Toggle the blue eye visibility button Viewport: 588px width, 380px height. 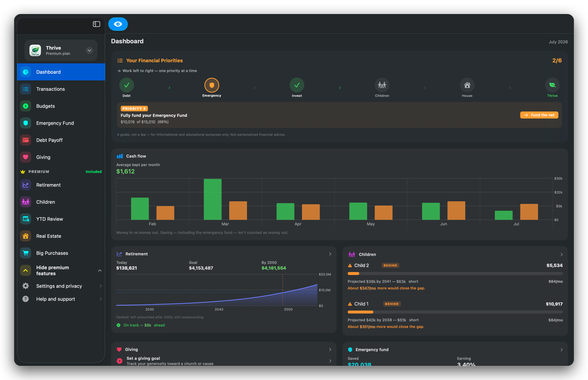pos(118,24)
